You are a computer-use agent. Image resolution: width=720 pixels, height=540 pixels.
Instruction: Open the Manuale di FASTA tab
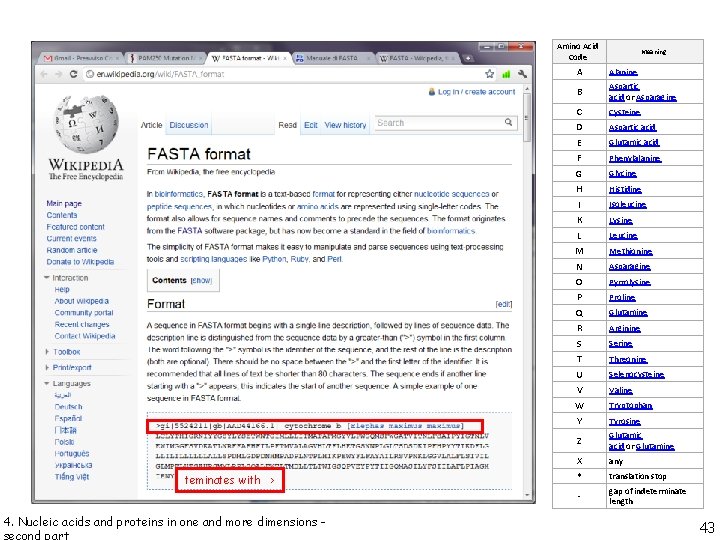333,58
